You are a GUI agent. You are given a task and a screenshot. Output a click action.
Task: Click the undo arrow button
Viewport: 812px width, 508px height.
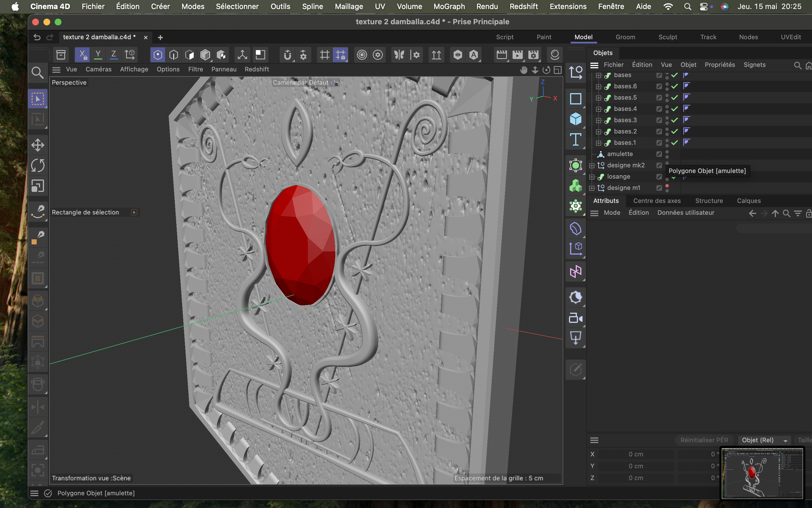(37, 37)
